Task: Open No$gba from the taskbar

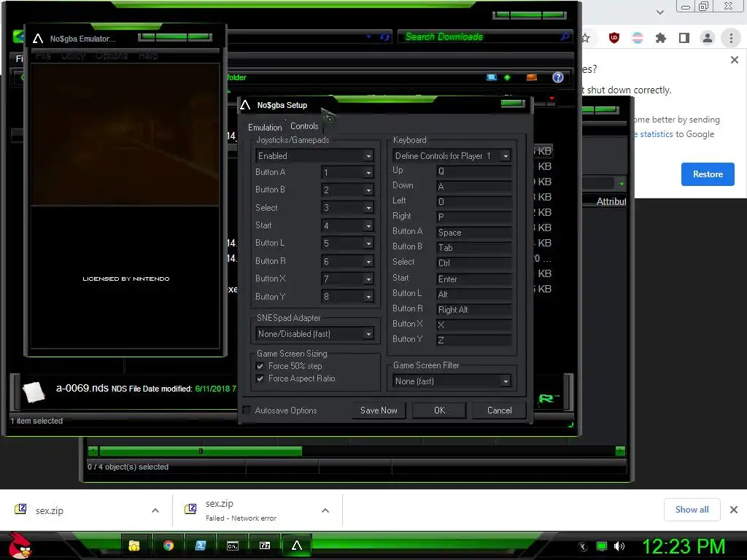Action: [x=297, y=545]
